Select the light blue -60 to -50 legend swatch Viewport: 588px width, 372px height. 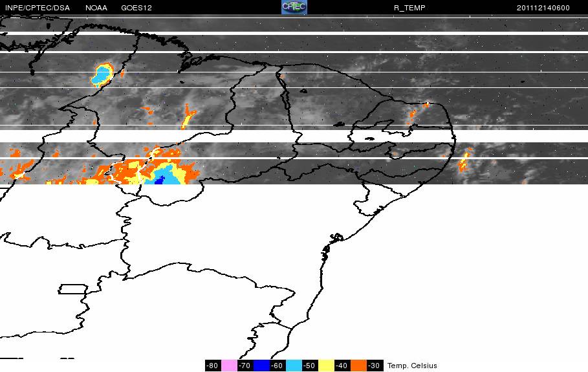(x=294, y=366)
